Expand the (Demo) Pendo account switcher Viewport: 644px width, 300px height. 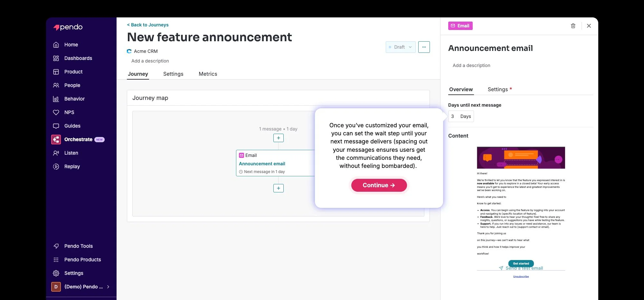pyautogui.click(x=81, y=287)
